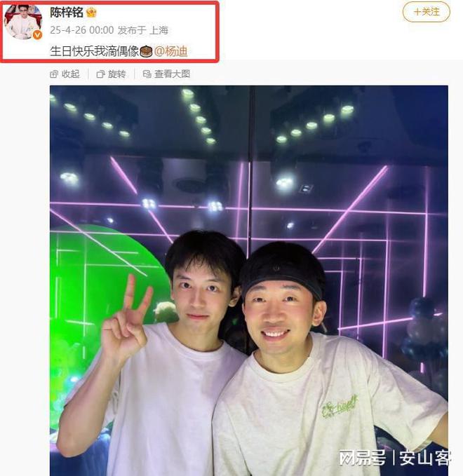The image size is (463, 476).
Task: Click the 安山客 watermark text
Action: (x=424, y=458)
